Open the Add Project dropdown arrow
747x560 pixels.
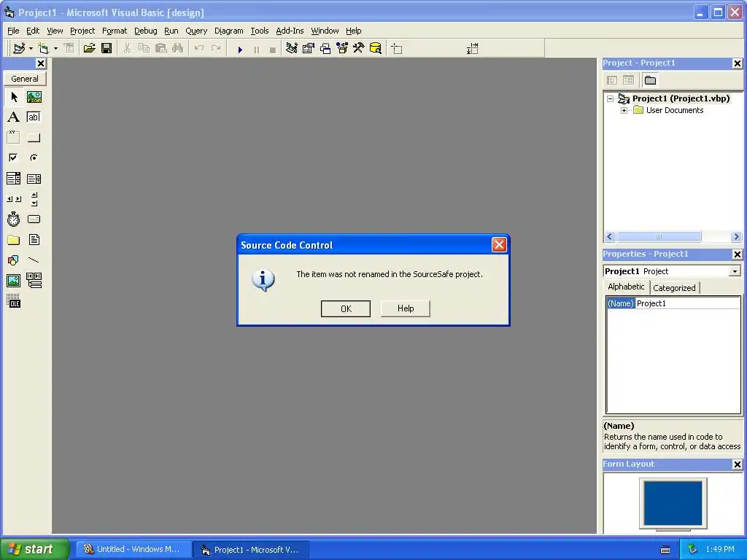(x=31, y=48)
